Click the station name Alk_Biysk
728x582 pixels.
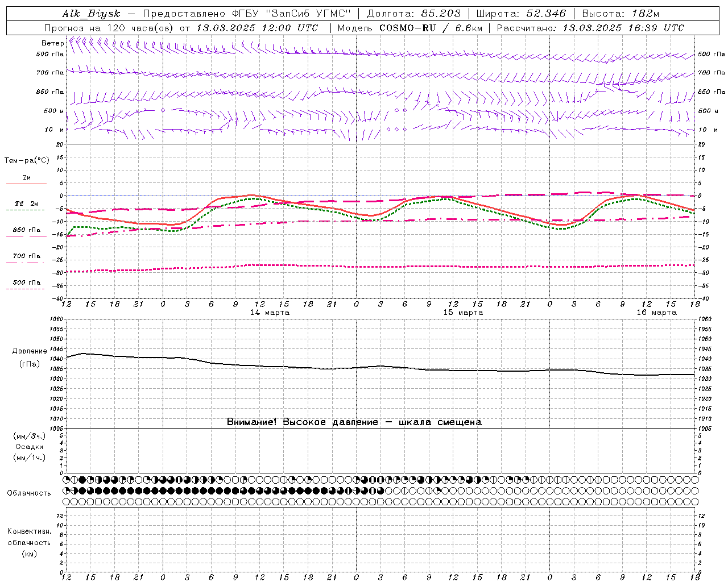tap(91, 14)
